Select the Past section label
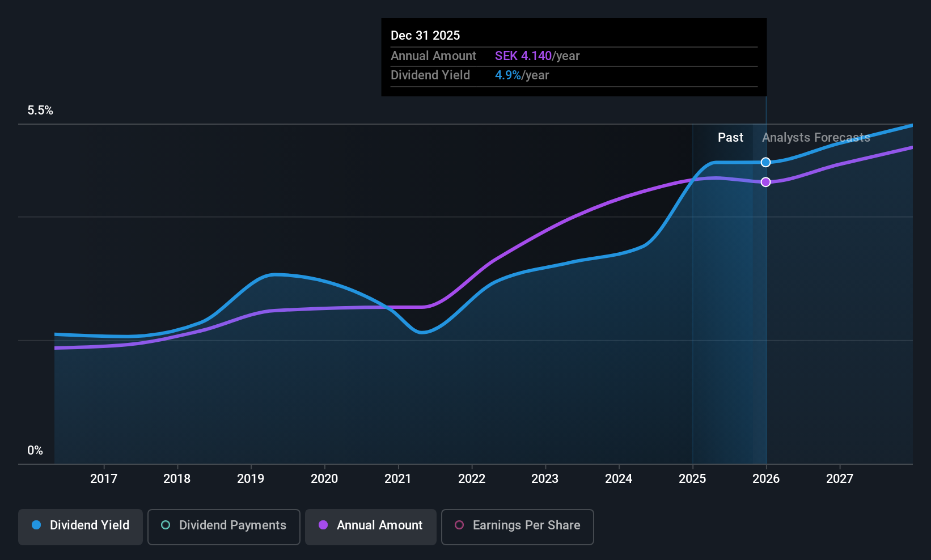This screenshot has width=931, height=560. click(730, 137)
